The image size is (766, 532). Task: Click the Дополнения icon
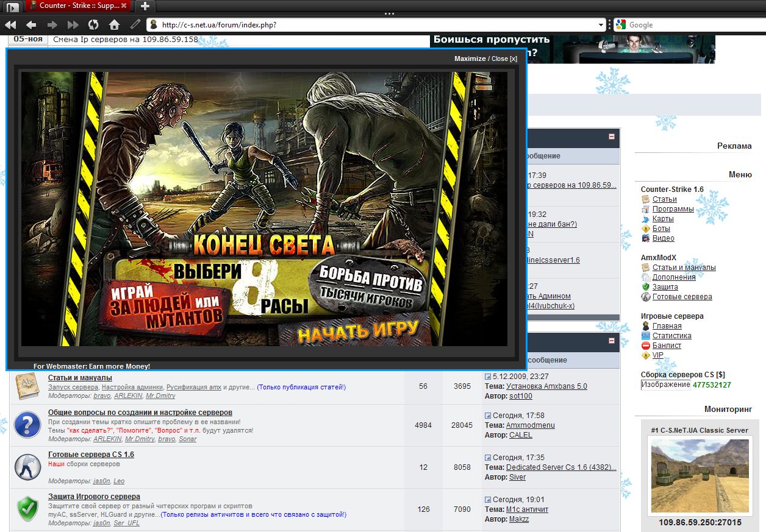[x=646, y=277]
